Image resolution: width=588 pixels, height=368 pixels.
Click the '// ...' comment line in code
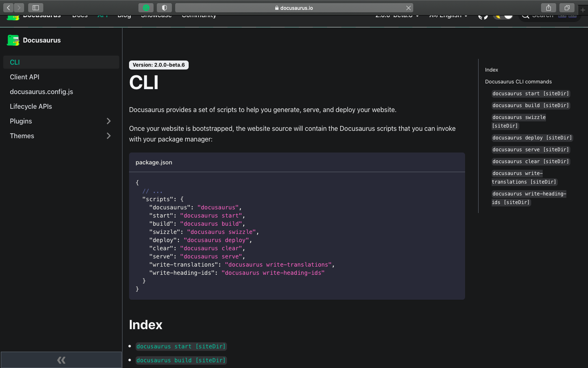[152, 191]
